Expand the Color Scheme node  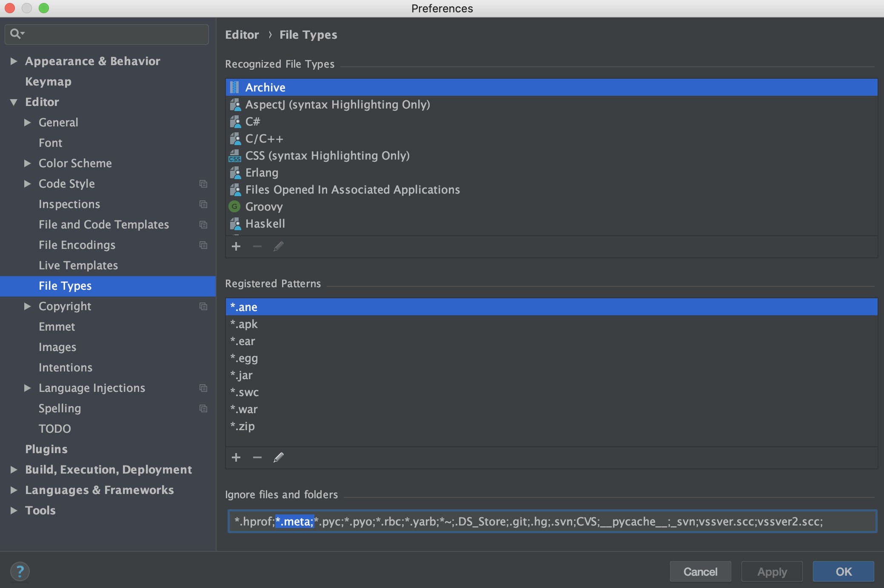(27, 163)
